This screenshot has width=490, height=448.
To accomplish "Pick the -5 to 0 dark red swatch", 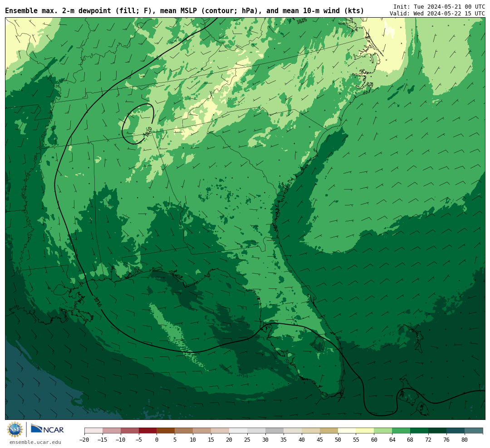I will pyautogui.click(x=148, y=431).
